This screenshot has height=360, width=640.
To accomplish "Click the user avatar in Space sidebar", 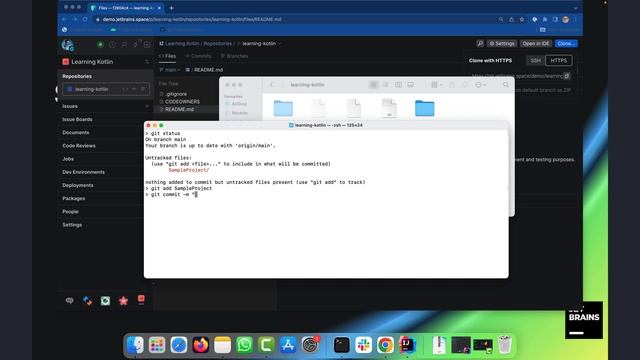I will [x=67, y=44].
